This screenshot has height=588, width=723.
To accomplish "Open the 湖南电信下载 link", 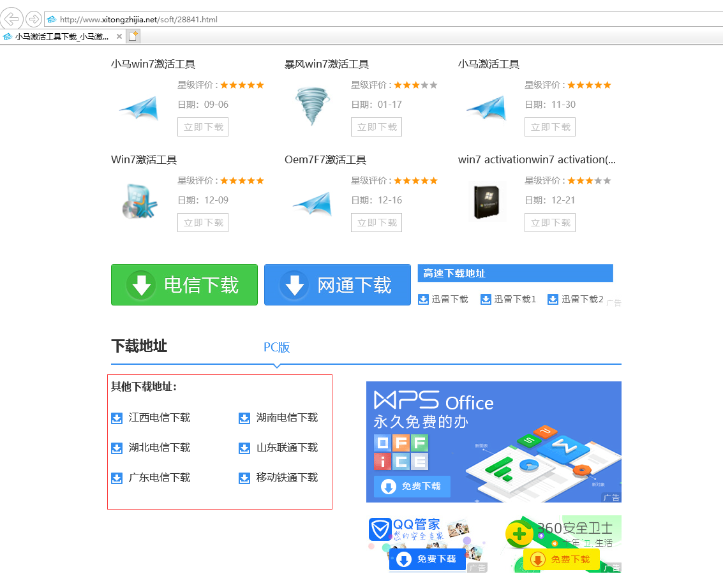I will click(x=287, y=418).
